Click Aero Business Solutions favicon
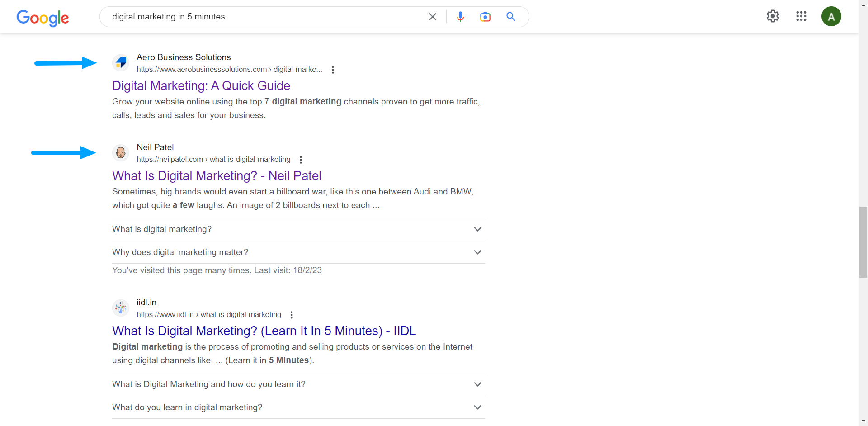868x426 pixels. [x=121, y=63]
